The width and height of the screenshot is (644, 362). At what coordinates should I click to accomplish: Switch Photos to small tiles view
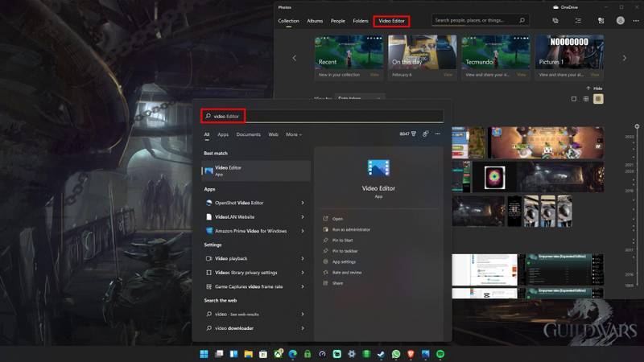(598, 99)
